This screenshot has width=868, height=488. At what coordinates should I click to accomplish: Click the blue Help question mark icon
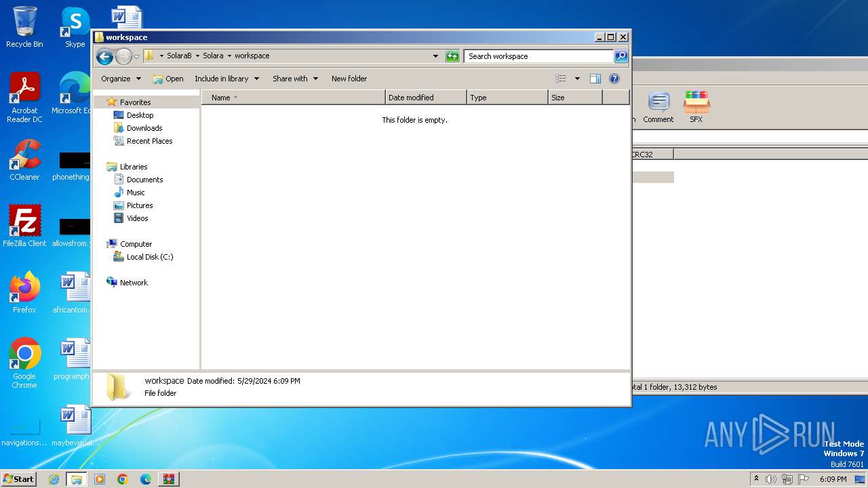[614, 79]
